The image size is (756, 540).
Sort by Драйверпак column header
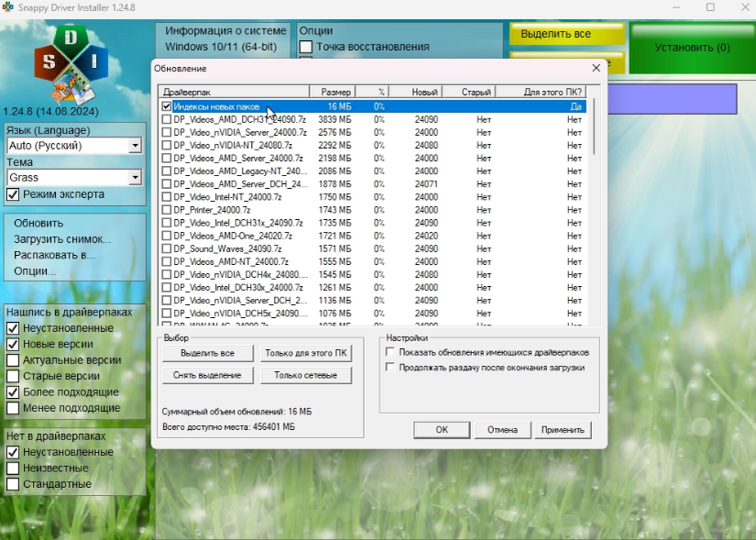(234, 92)
